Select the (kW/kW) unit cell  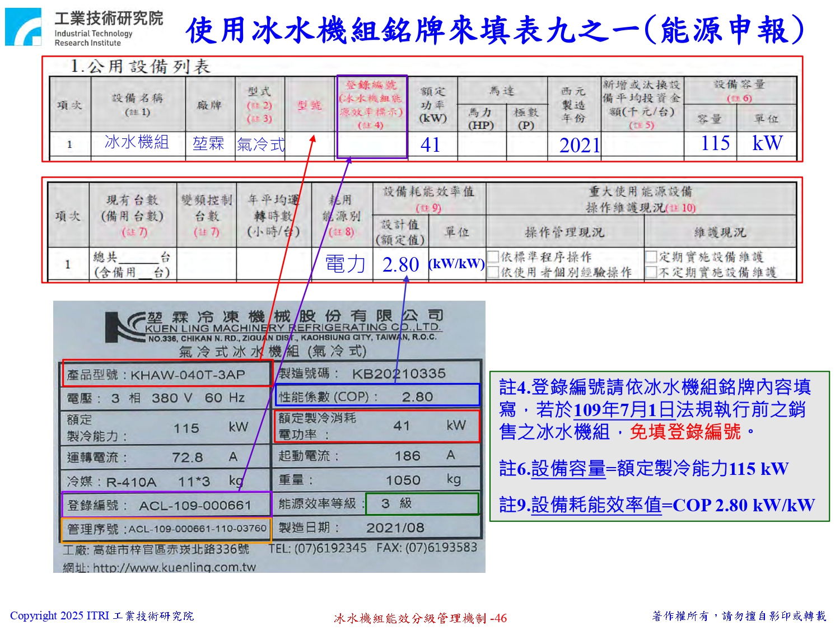point(457,264)
